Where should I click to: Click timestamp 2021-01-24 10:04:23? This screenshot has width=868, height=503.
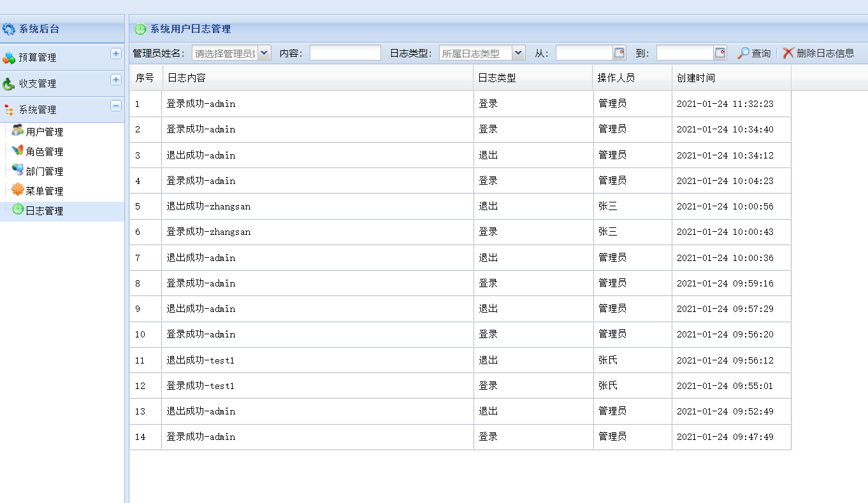coord(725,181)
